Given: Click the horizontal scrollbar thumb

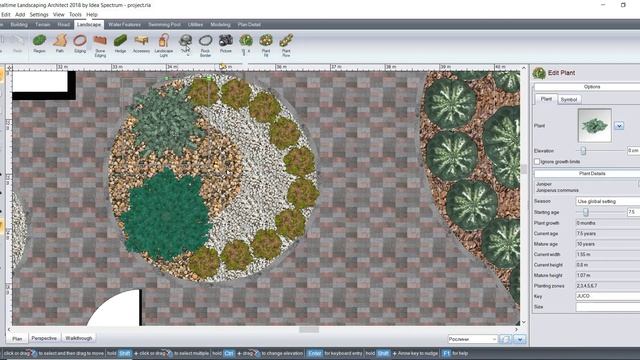Looking at the screenshot, I should (x=309, y=330).
